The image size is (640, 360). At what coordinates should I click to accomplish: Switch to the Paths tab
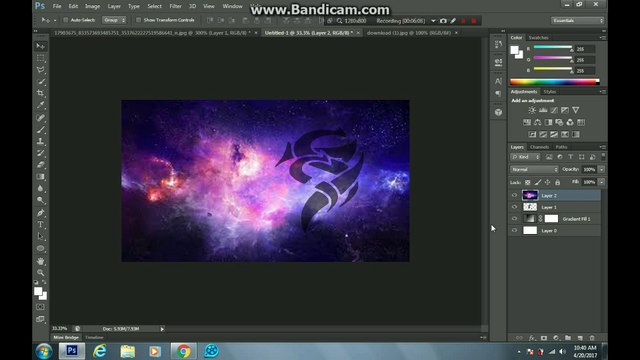(x=561, y=147)
